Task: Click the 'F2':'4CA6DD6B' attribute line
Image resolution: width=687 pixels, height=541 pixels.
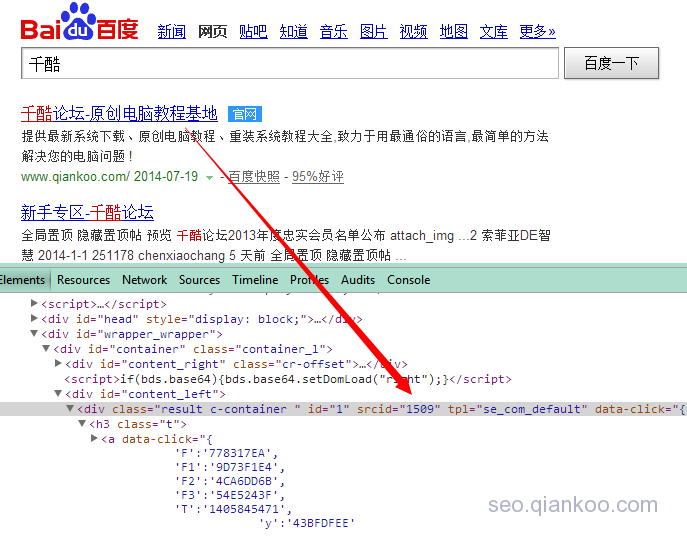Action: 230,481
